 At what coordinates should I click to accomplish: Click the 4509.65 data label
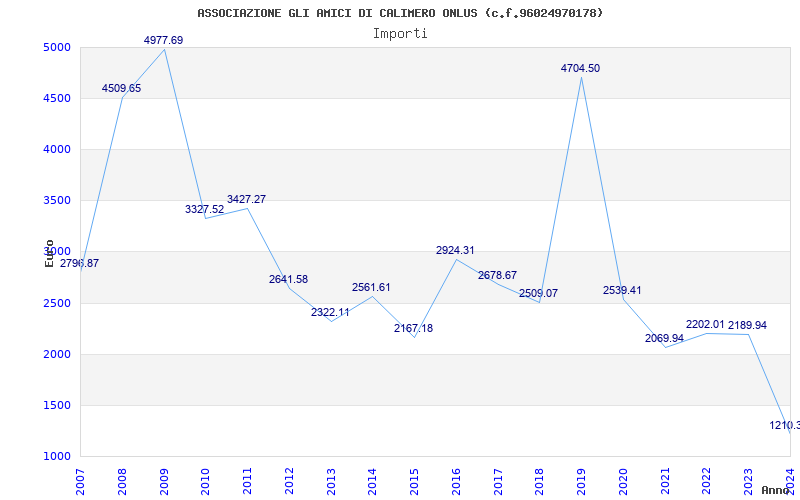click(121, 88)
